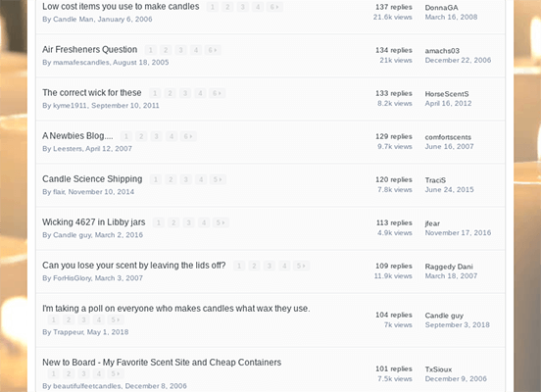View author profile ForHisGlory

point(73,278)
